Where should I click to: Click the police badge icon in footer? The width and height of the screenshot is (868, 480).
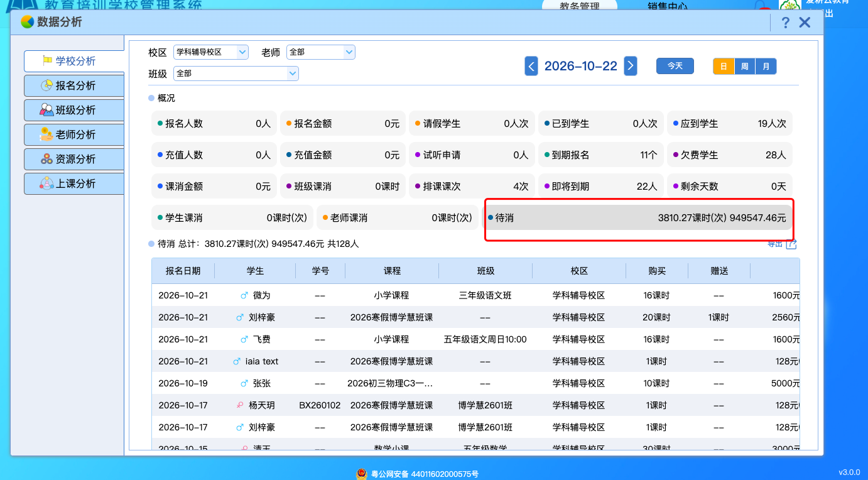(x=361, y=474)
